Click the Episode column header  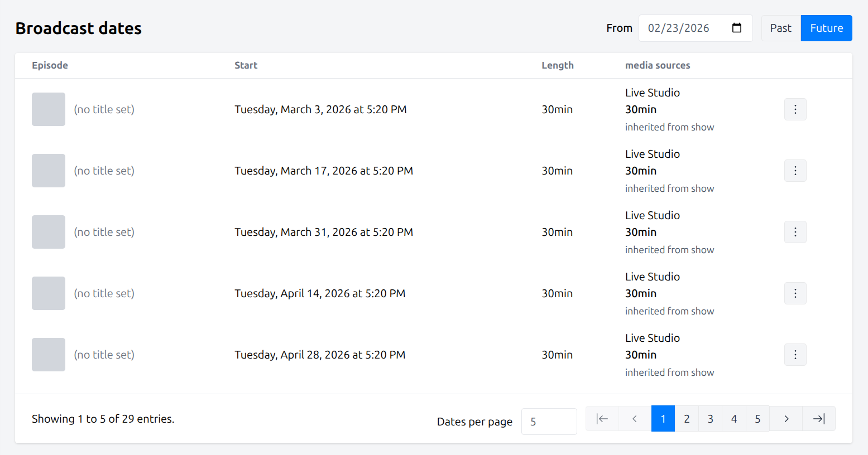(50, 65)
